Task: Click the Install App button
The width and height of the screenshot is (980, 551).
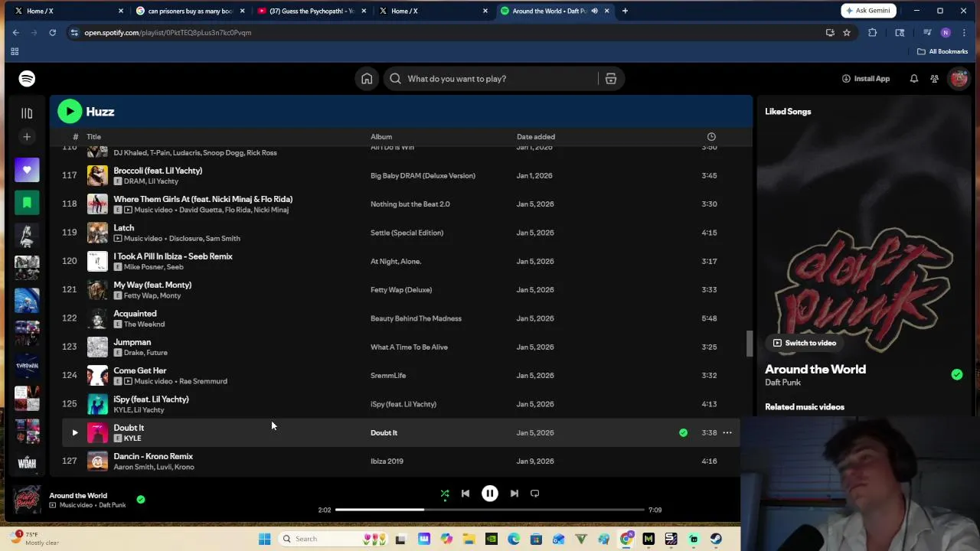Action: point(866,79)
